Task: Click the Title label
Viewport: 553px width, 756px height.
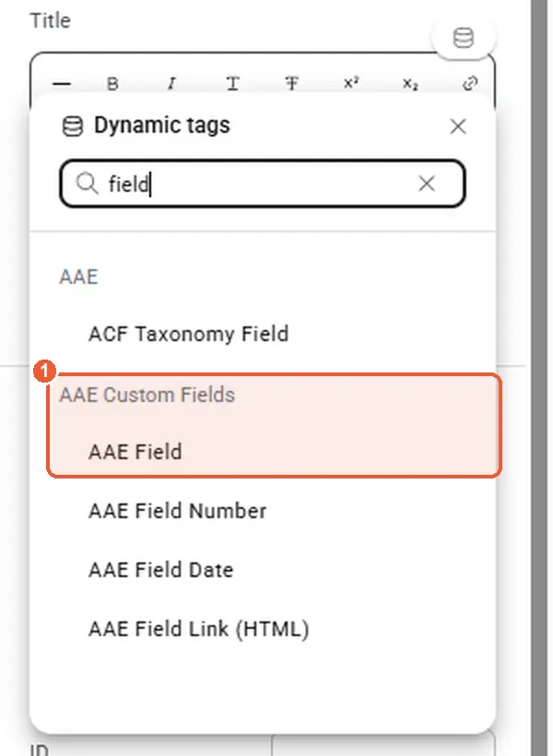Action: coord(51,20)
